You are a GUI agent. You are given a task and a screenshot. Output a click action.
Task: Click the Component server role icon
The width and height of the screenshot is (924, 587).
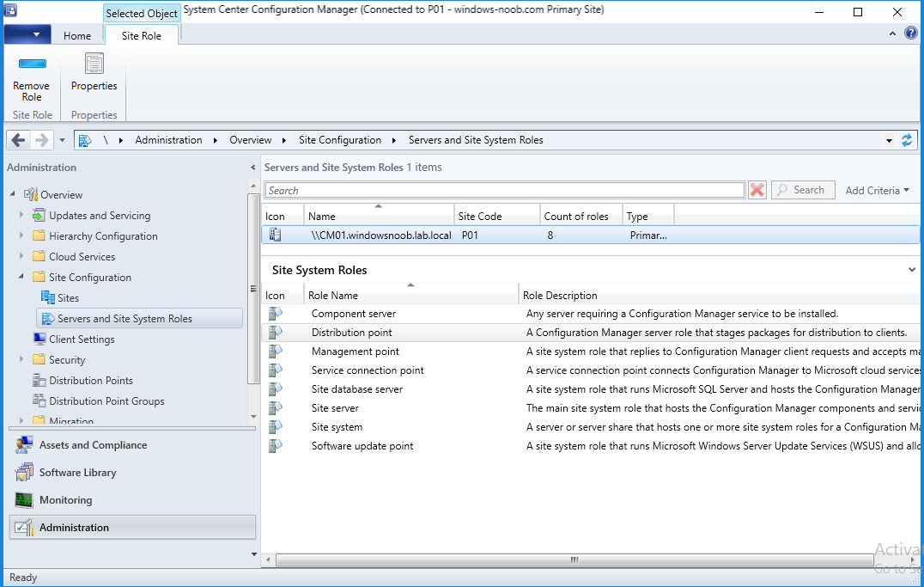click(275, 314)
